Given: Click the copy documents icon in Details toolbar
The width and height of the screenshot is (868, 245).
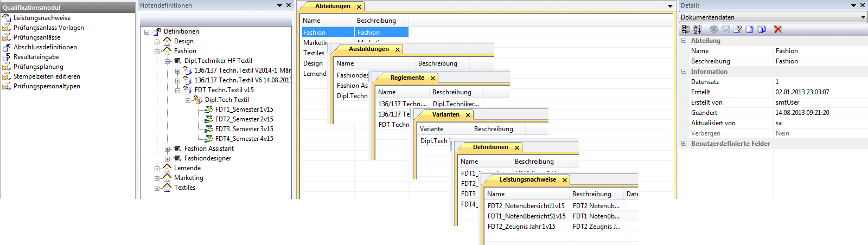Looking at the screenshot, I should 762,30.
